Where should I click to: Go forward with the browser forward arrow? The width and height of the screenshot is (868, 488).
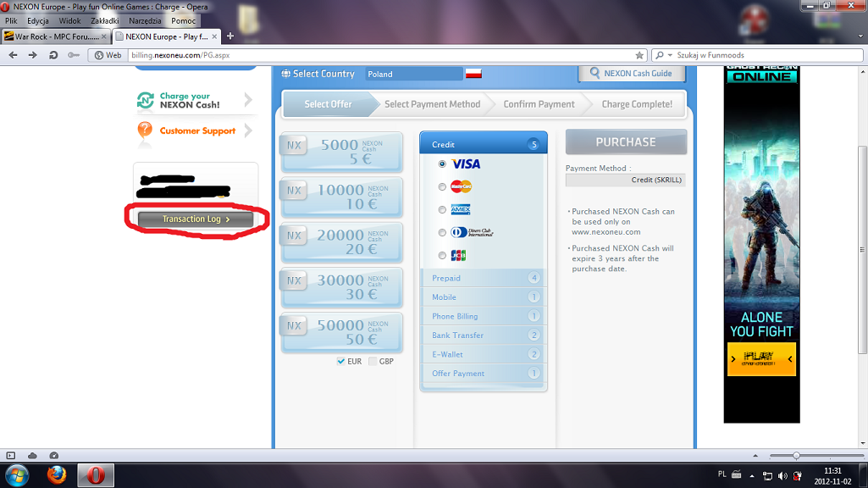pos(33,55)
